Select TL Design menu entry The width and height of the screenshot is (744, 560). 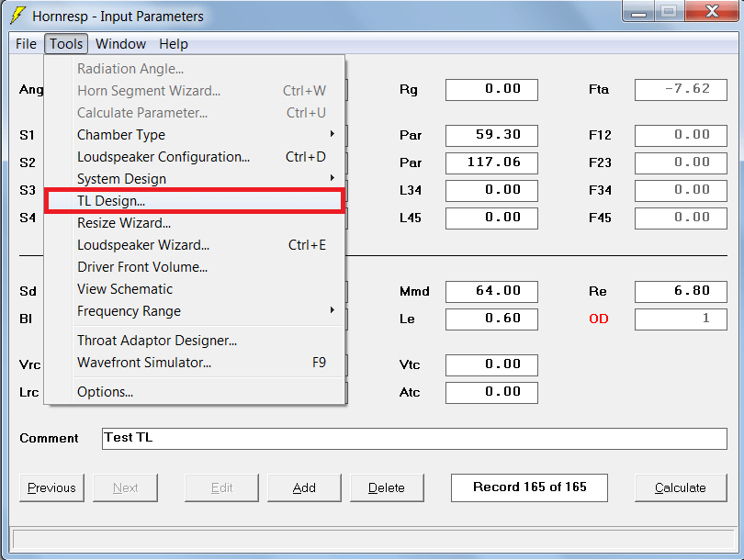coord(195,200)
